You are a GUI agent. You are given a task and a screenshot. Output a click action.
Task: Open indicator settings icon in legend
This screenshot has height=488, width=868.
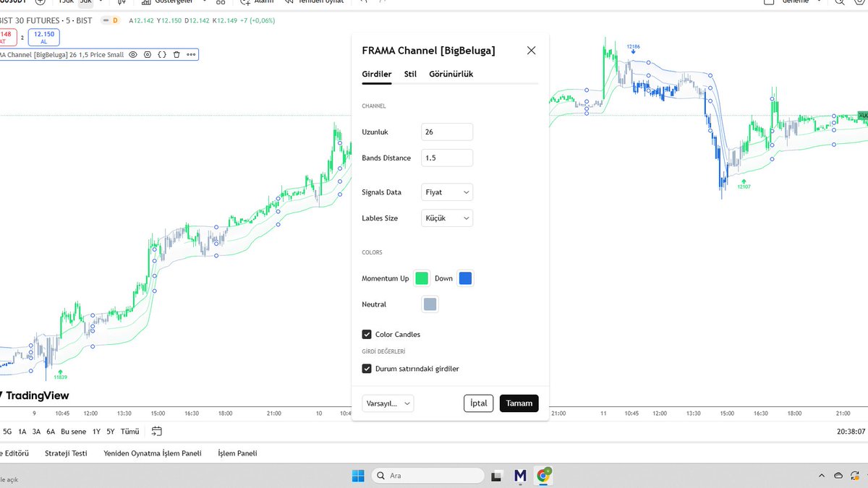coord(148,54)
